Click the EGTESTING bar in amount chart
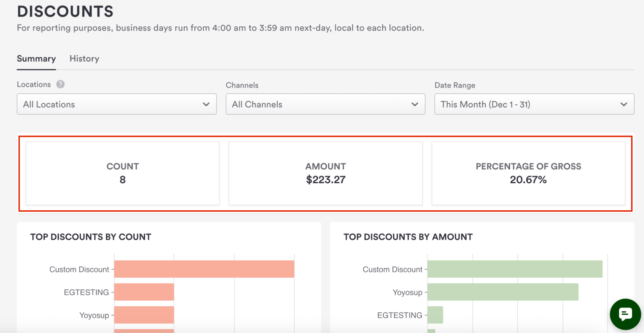This screenshot has height=333, width=644. [x=435, y=315]
